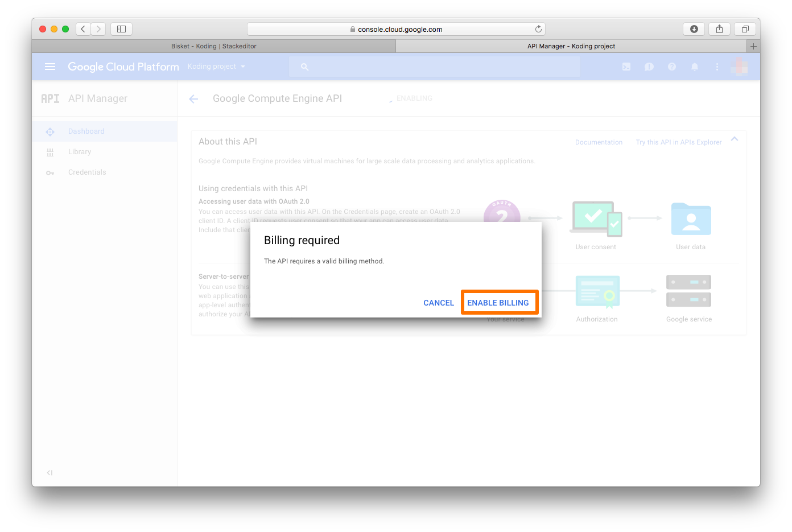Click the Safari back button

pos(83,29)
